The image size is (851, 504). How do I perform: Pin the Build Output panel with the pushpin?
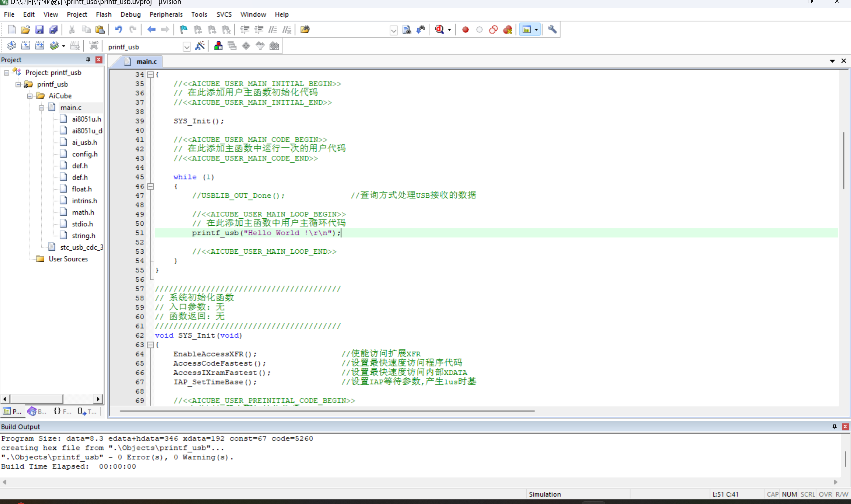click(x=834, y=426)
